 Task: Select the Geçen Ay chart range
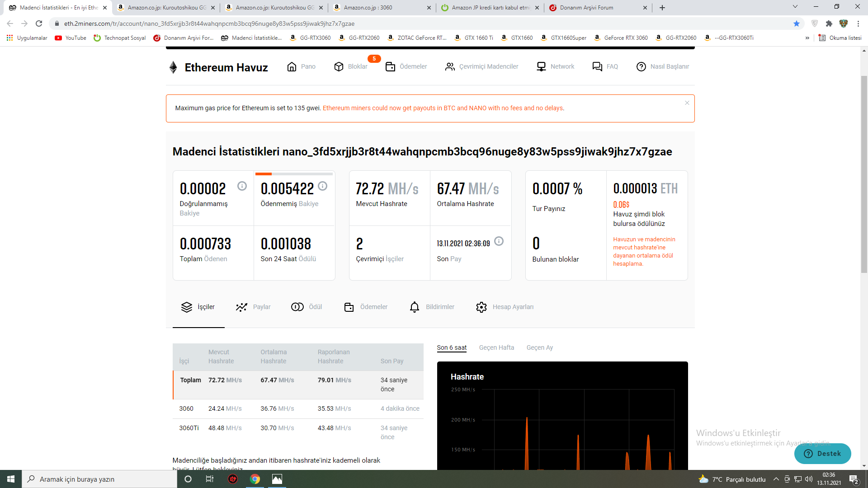coord(539,347)
